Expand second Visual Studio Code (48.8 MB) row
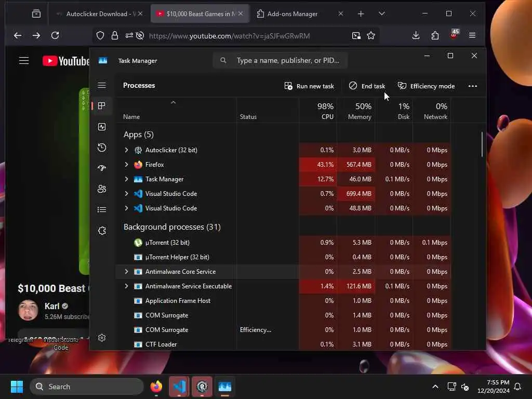The height and width of the screenshot is (399, 532). 127,208
